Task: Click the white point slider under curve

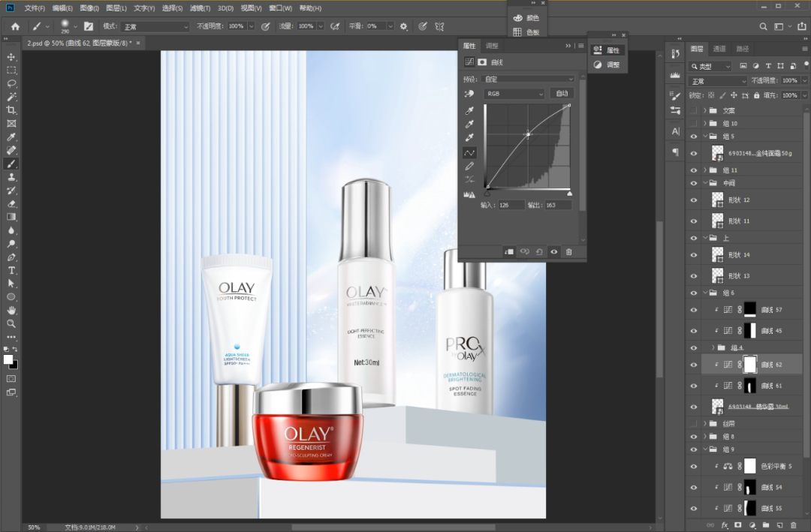Action: tap(569, 194)
